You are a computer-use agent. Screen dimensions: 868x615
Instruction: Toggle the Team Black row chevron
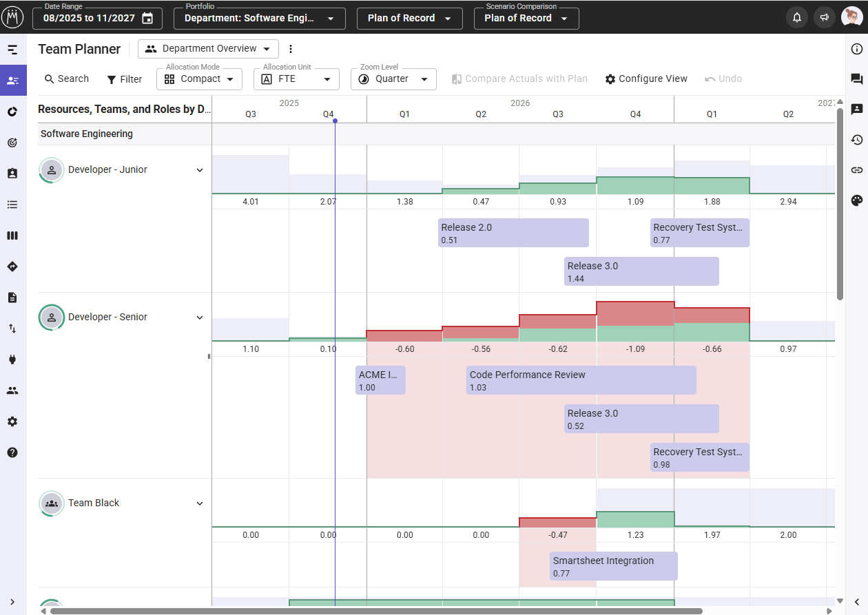tap(200, 503)
